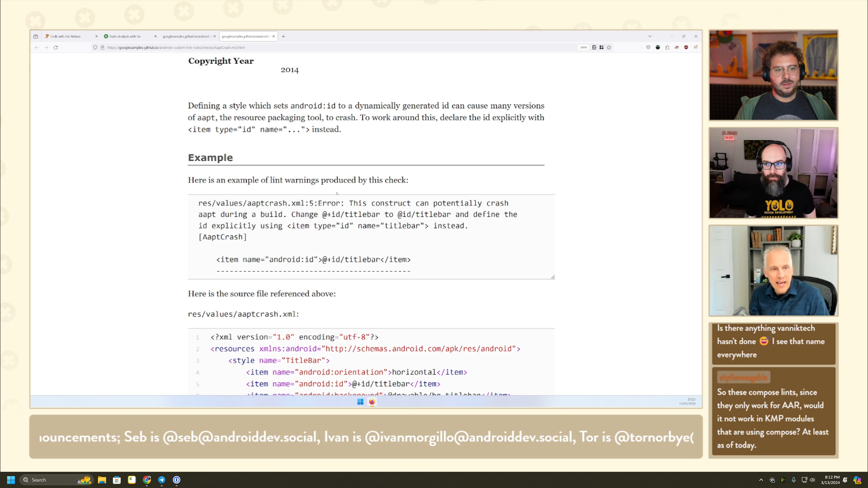Click the Copyright Year heading
This screenshot has height=488, width=868.
tap(221, 61)
